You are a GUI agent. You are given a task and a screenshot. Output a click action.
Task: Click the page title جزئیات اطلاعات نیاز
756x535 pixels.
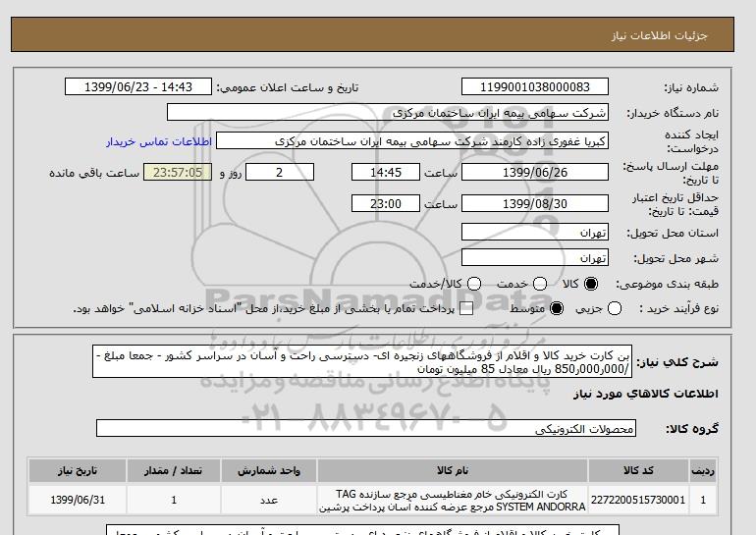point(659,35)
